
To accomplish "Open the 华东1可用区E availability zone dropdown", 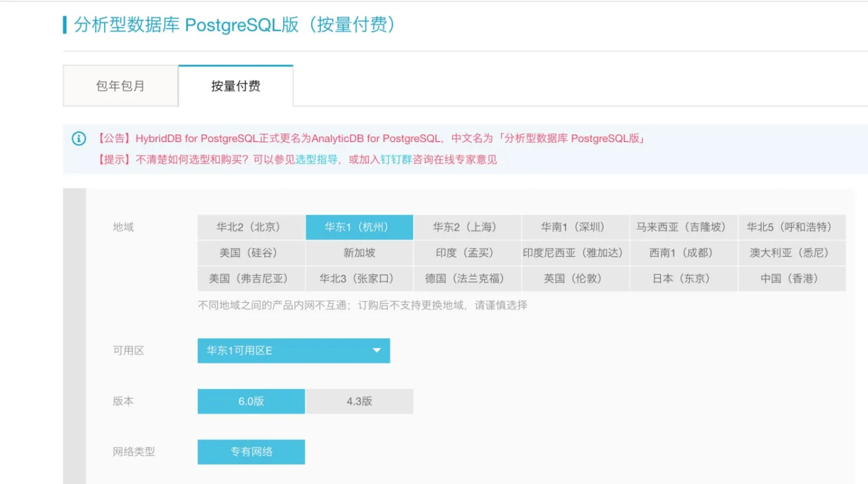I will (294, 351).
